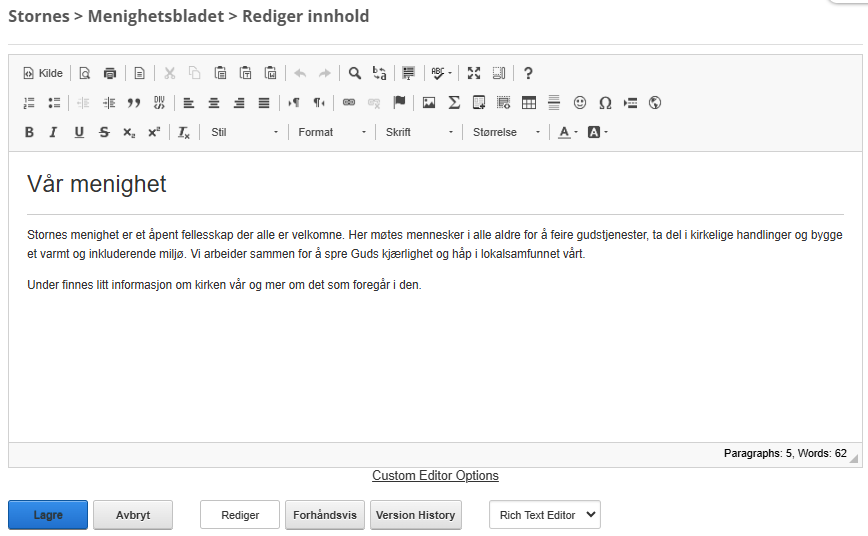Toggle strikethrough formatting
This screenshot has width=868, height=536.
[104, 132]
